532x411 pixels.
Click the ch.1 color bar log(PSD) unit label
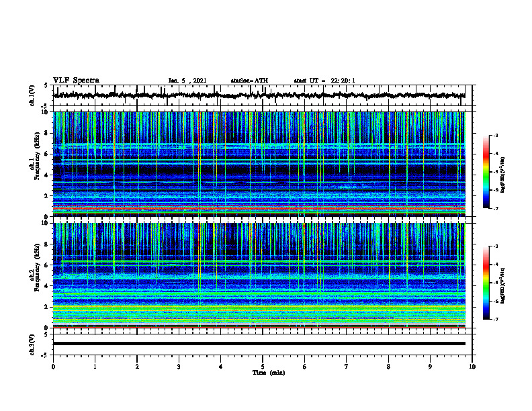point(503,175)
